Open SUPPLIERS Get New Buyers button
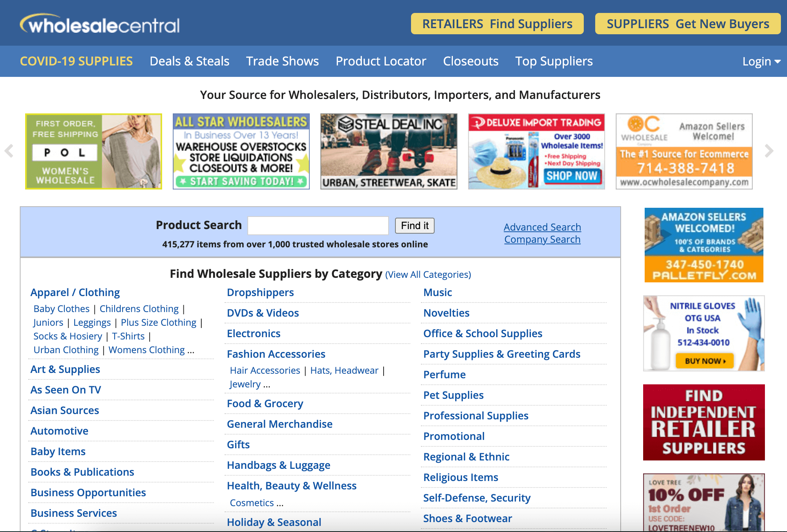Viewport: 787px width, 532px height. (688, 24)
